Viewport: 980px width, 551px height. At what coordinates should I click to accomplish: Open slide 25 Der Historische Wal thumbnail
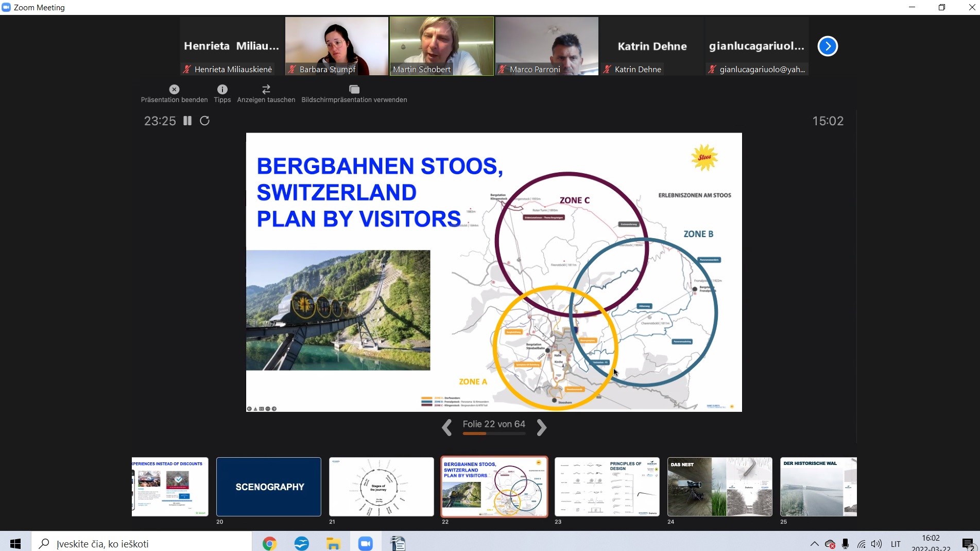(819, 487)
